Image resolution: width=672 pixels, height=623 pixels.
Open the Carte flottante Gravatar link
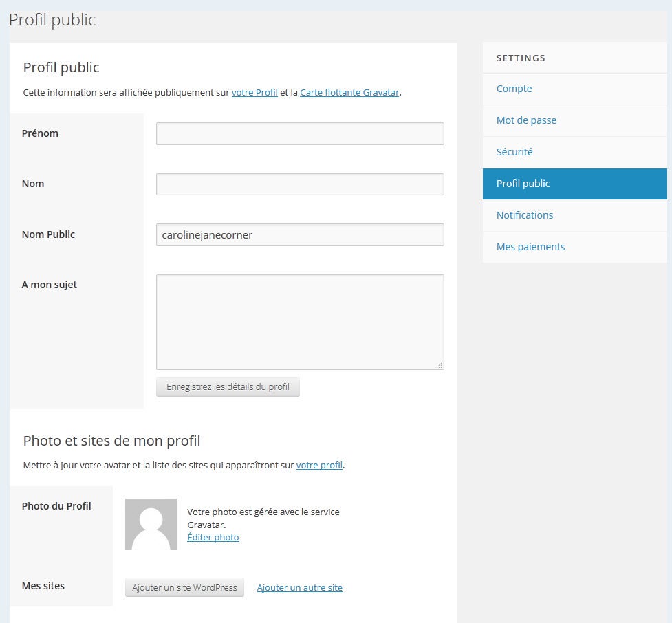pyautogui.click(x=349, y=92)
